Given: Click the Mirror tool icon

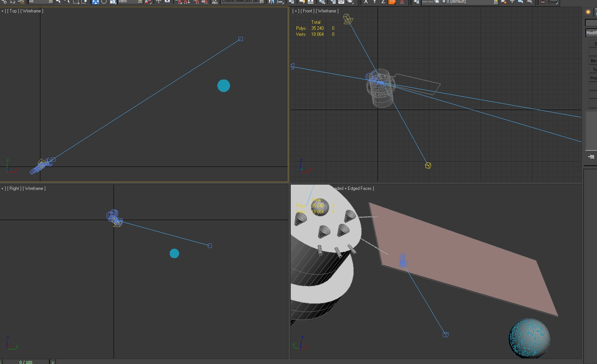Looking at the screenshot, I should (x=271, y=2).
